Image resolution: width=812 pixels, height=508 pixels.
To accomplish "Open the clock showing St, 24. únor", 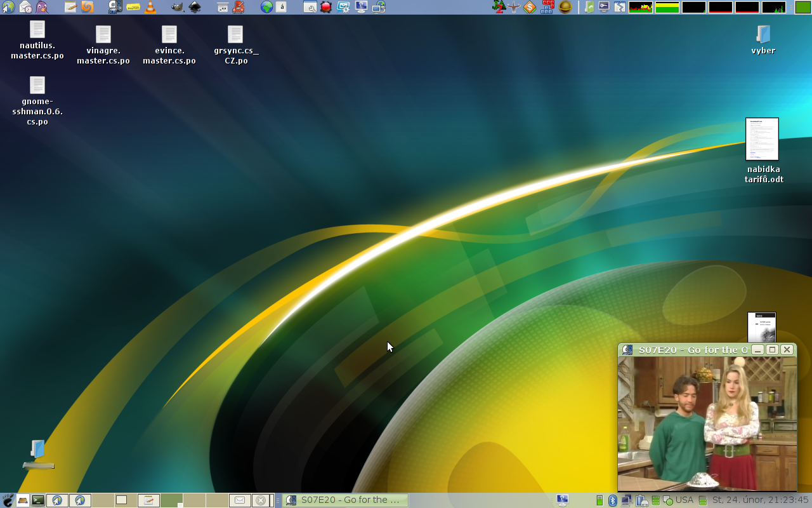I will [x=761, y=500].
